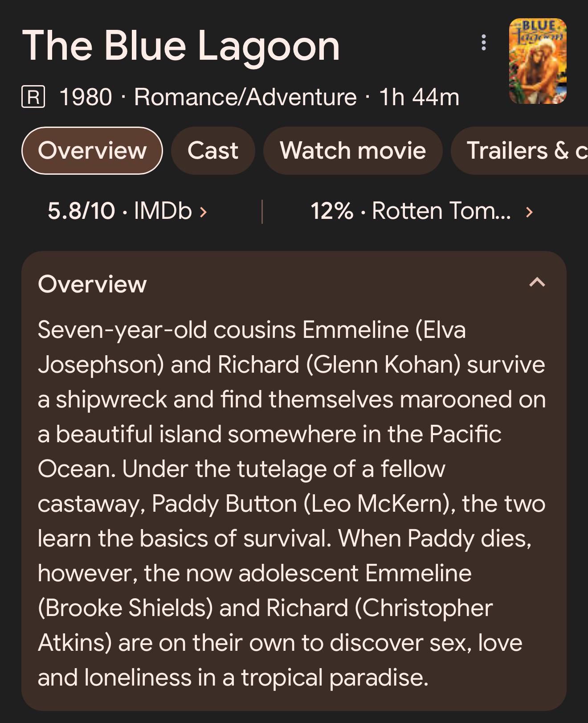Click the Overview card heading
Image resolution: width=588 pixels, height=723 pixels.
click(92, 284)
